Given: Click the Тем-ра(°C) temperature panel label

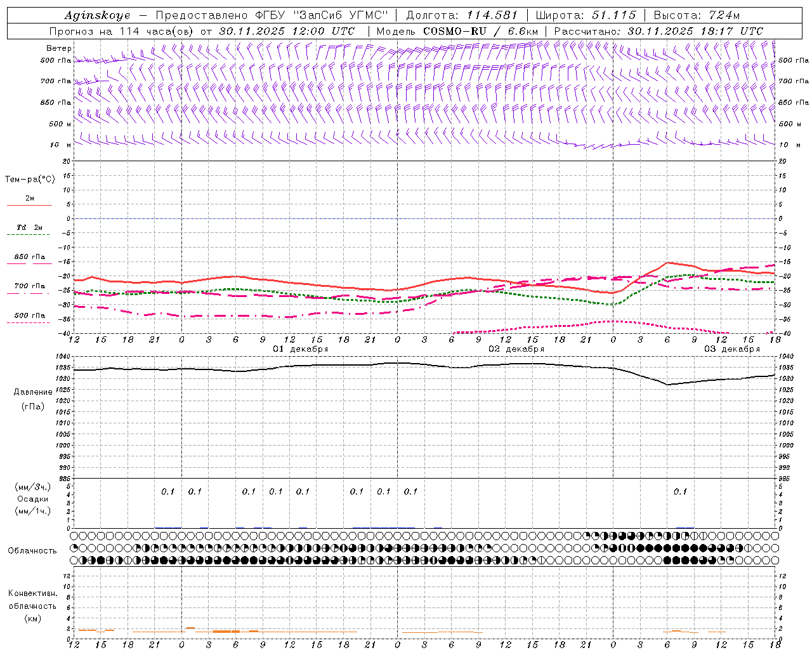Looking at the screenshot, I should tap(30, 180).
